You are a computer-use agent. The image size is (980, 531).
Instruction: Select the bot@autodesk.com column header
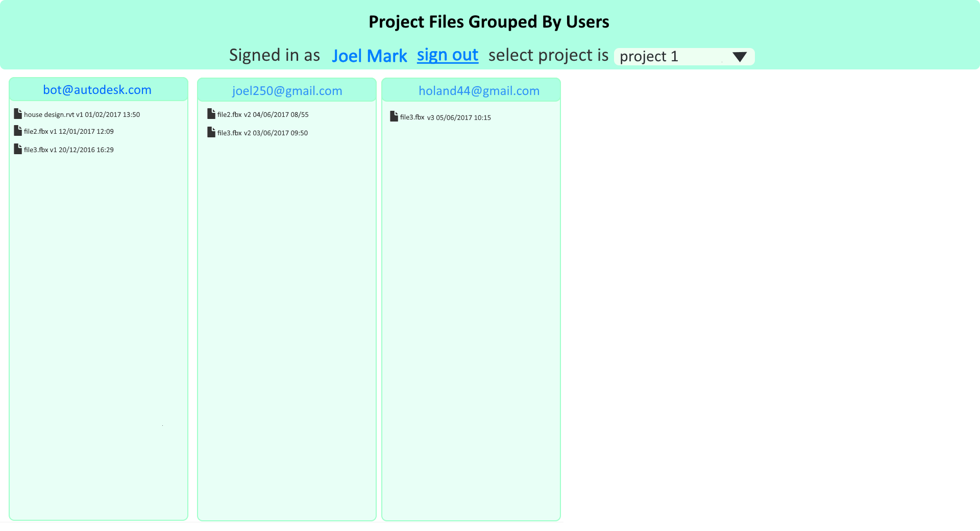coord(97,90)
